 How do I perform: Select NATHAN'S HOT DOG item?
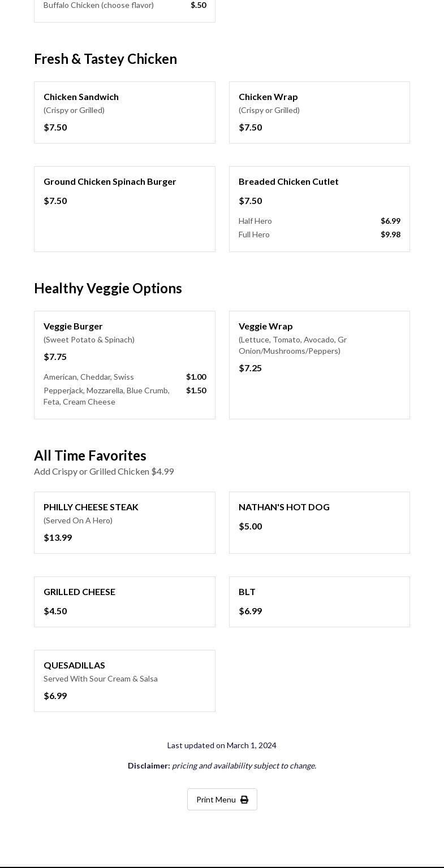(284, 507)
